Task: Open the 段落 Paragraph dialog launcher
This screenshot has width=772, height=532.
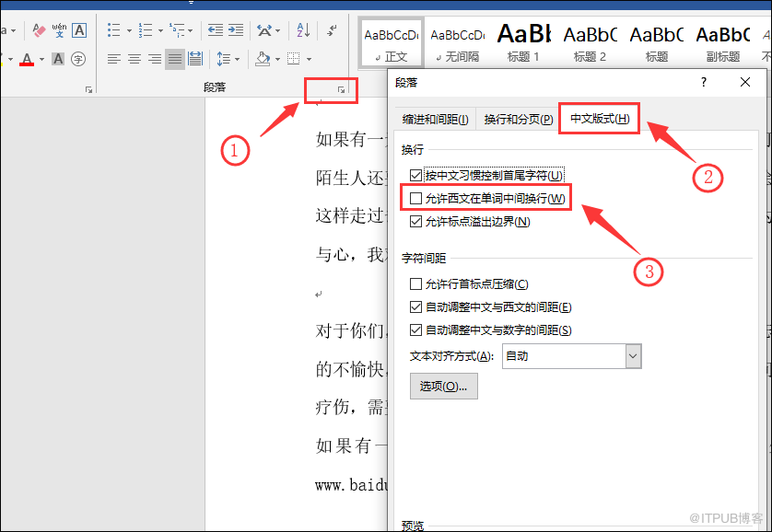Action: (341, 90)
